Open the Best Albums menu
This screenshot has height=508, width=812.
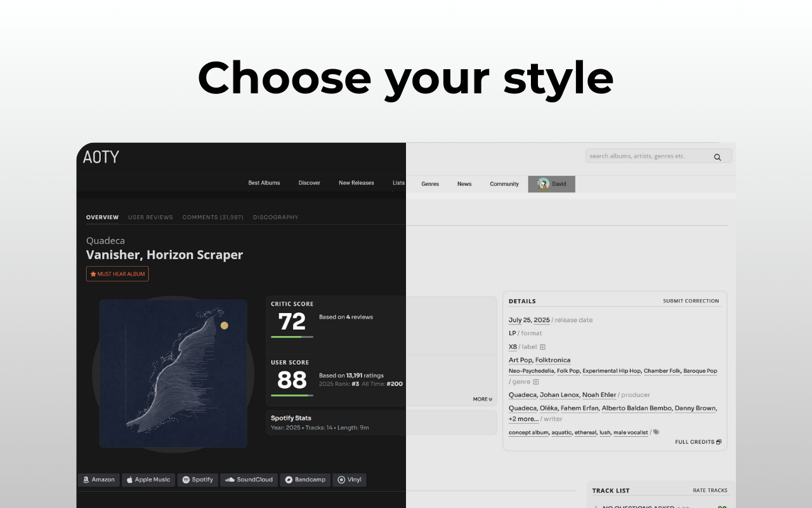pyautogui.click(x=264, y=183)
